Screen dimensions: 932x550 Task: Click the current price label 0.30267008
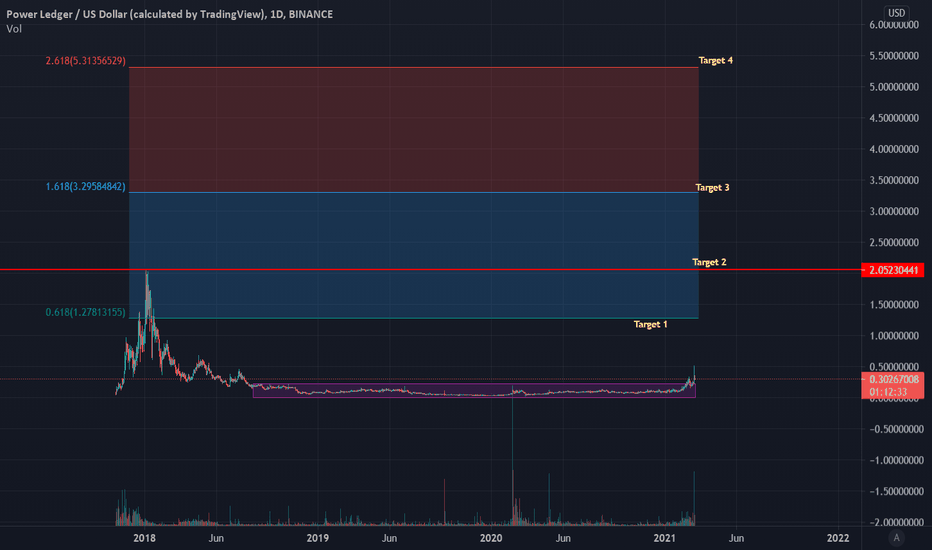[x=893, y=379]
